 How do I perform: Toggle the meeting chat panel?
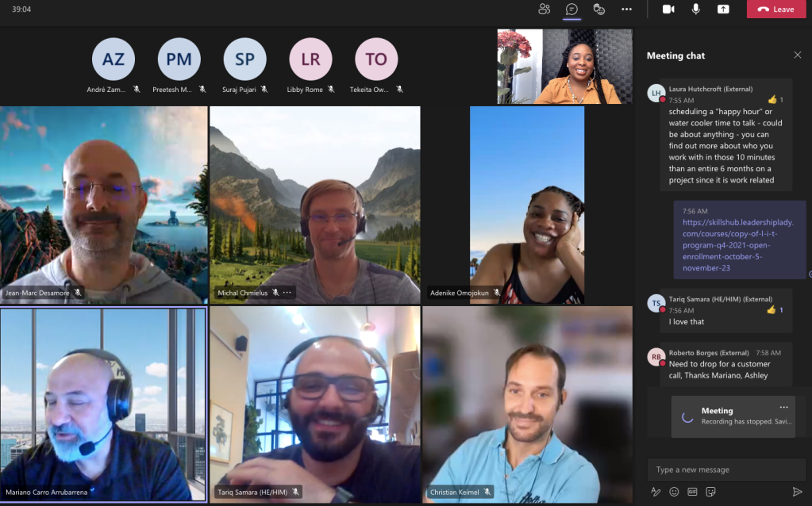tap(571, 9)
